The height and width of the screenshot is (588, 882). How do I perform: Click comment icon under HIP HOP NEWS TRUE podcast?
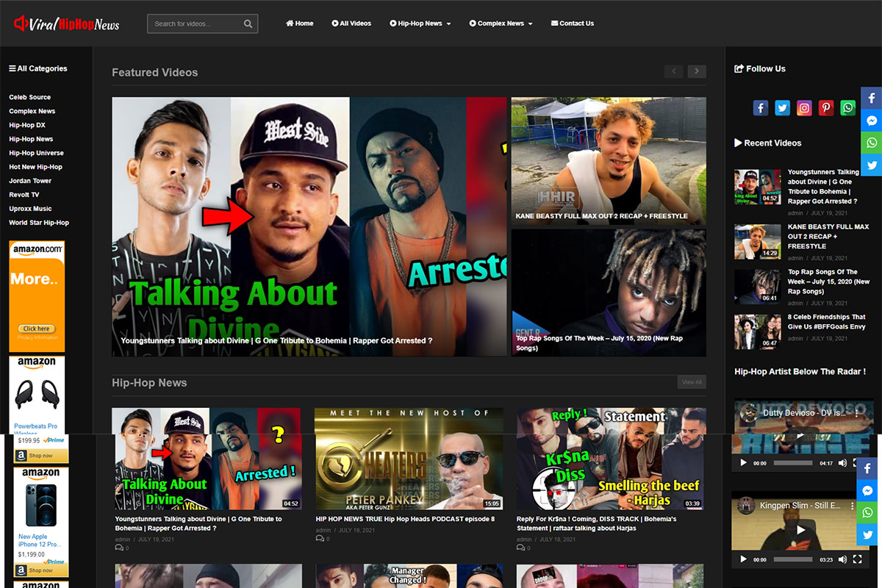tap(320, 539)
